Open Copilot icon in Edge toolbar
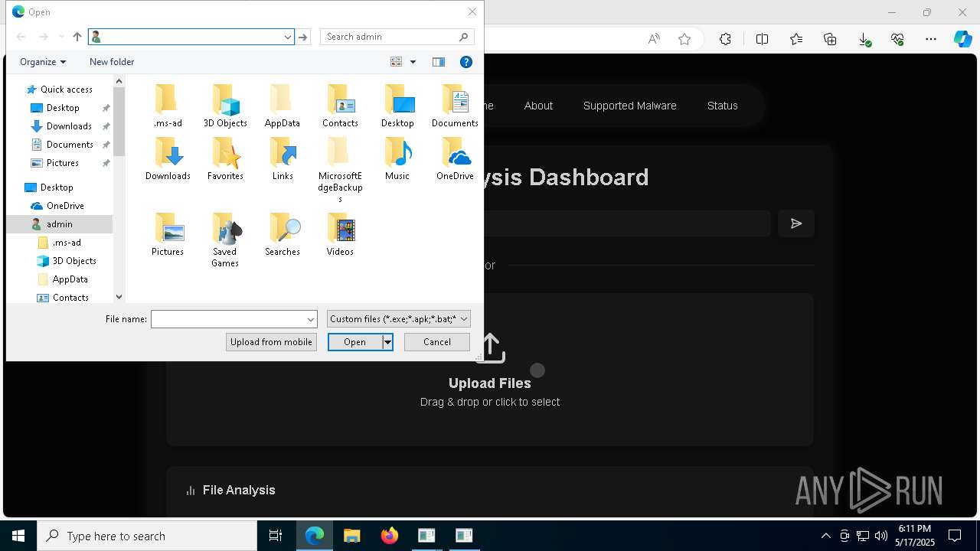The width and height of the screenshot is (980, 551). (962, 39)
